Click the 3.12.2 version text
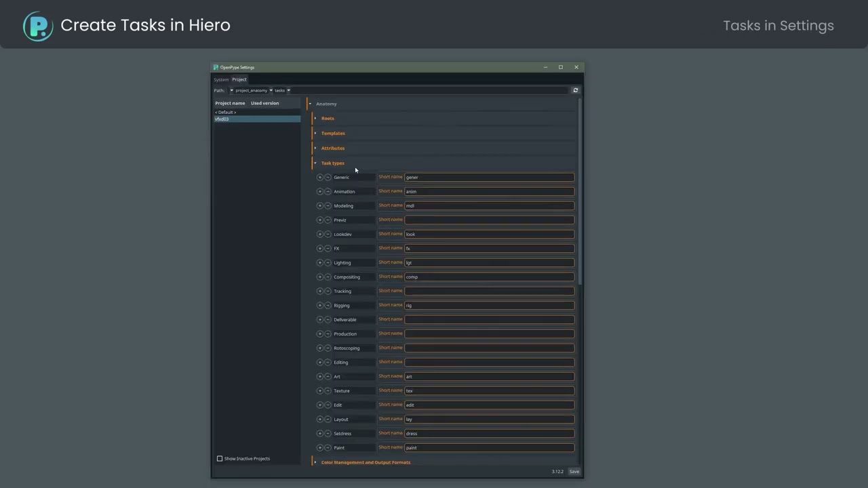Viewport: 868px width, 488px height. [557, 472]
